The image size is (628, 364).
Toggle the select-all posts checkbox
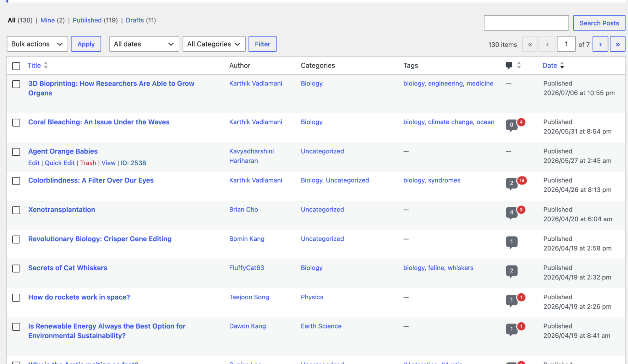[16, 66]
